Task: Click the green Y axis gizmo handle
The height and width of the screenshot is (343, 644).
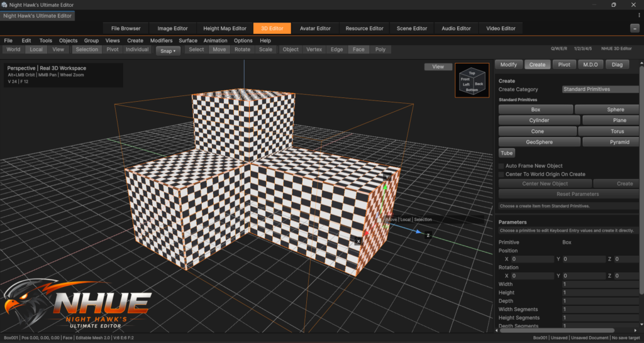Action: [x=385, y=187]
